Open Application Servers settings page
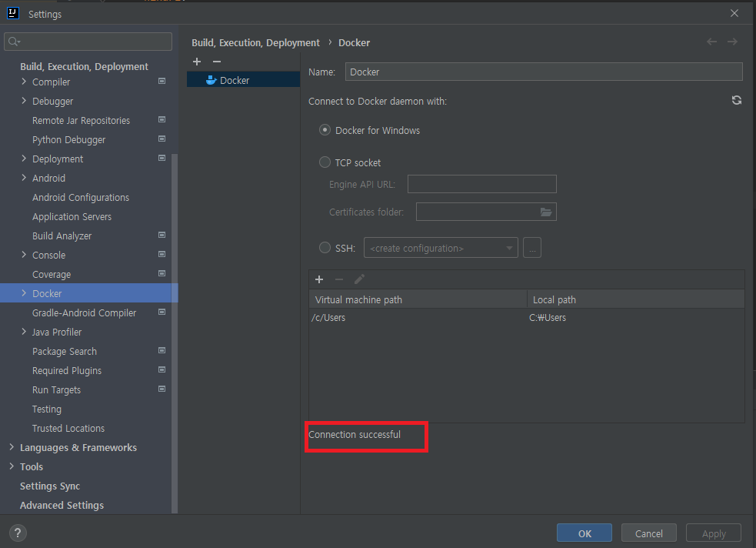Viewport: 756px width, 548px height. point(72,216)
